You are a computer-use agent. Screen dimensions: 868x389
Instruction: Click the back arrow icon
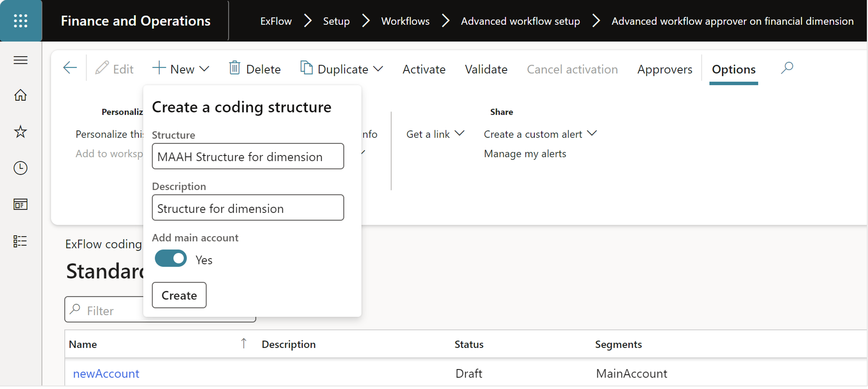click(70, 68)
